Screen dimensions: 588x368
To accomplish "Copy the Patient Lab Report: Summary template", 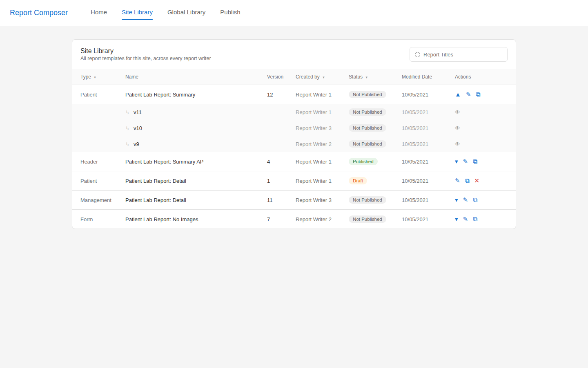I will coord(478,94).
